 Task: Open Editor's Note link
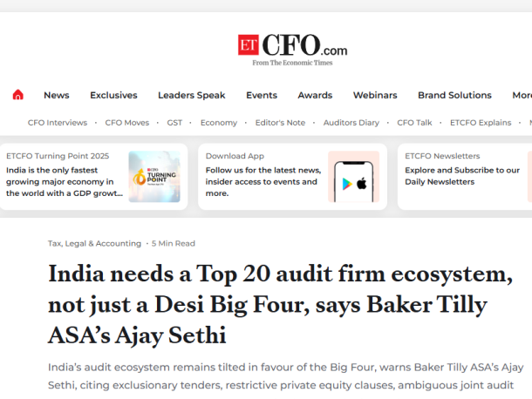[280, 123]
